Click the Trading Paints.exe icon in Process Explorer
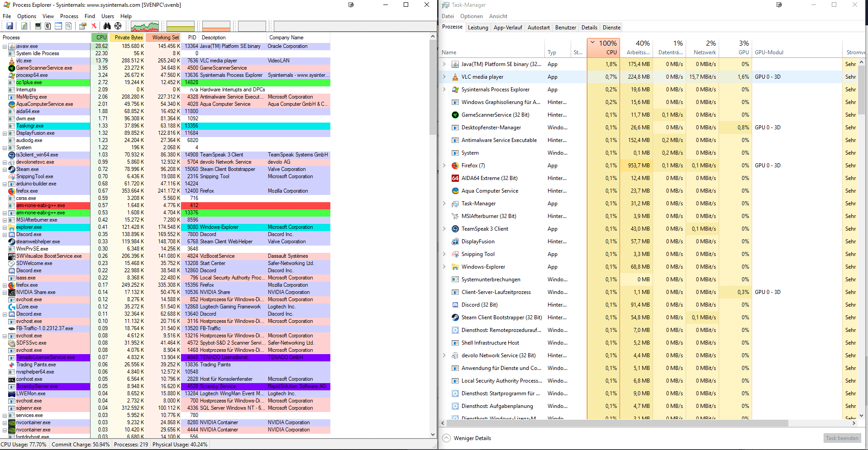 (12, 365)
